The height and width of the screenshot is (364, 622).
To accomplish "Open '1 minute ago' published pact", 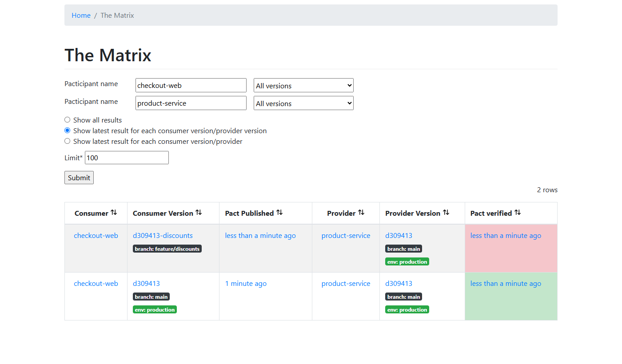I will (x=246, y=284).
